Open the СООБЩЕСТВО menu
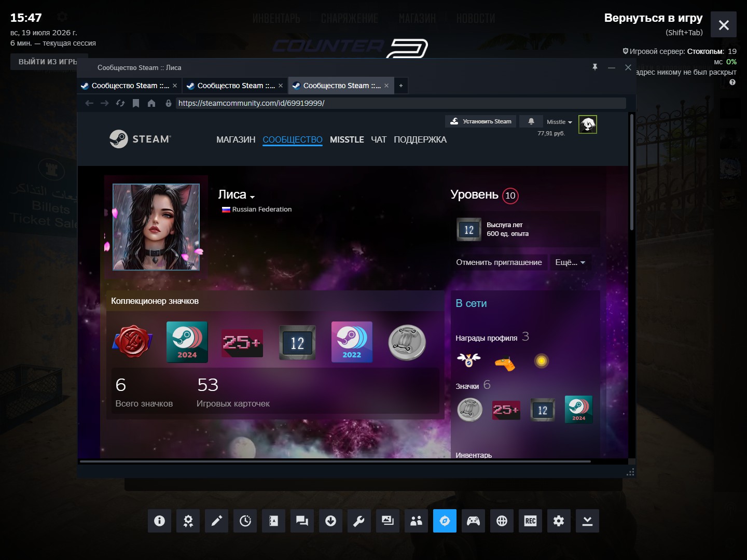The image size is (747, 560). tap(293, 139)
